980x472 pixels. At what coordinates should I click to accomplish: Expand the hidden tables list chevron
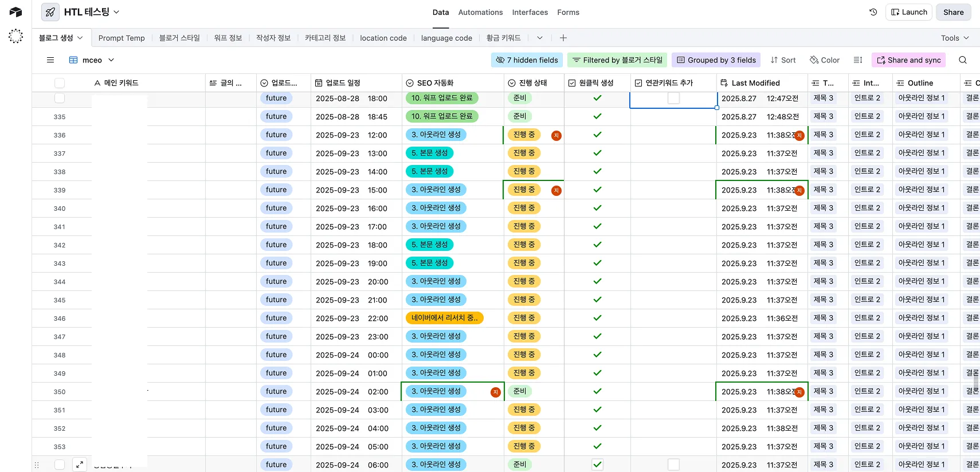click(539, 38)
